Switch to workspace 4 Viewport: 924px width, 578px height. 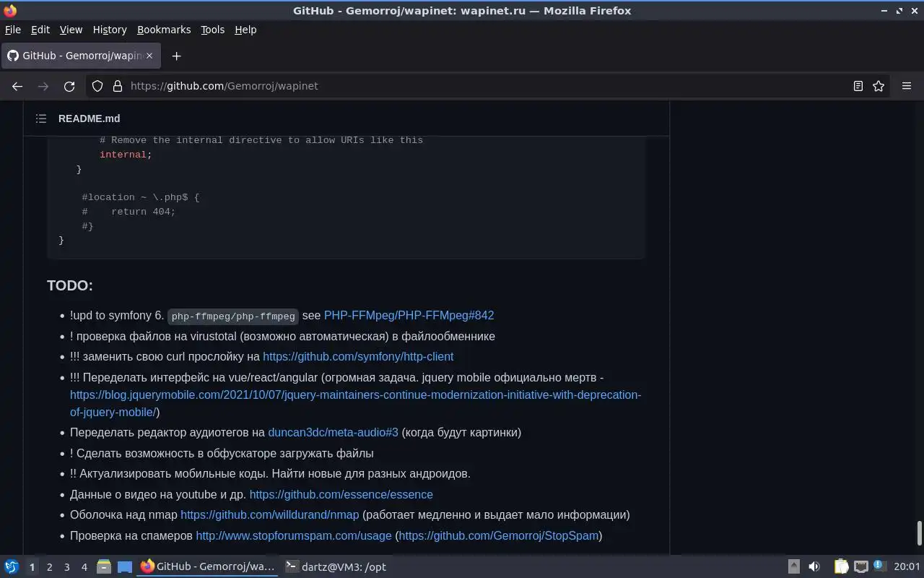pos(84,567)
